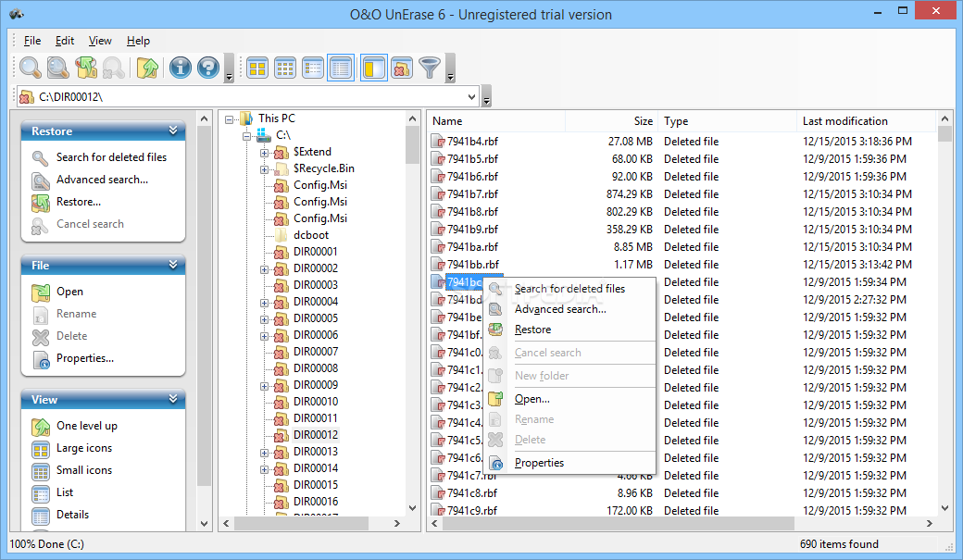The height and width of the screenshot is (560, 963).
Task: Click One level up in View panel
Action: [87, 426]
